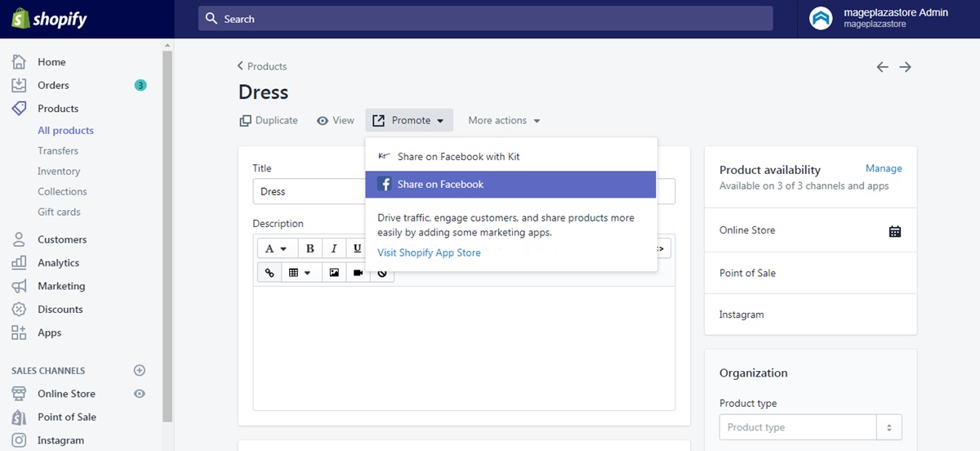The image size is (980, 451).
Task: Open Point of Sale channel
Action: (x=67, y=418)
